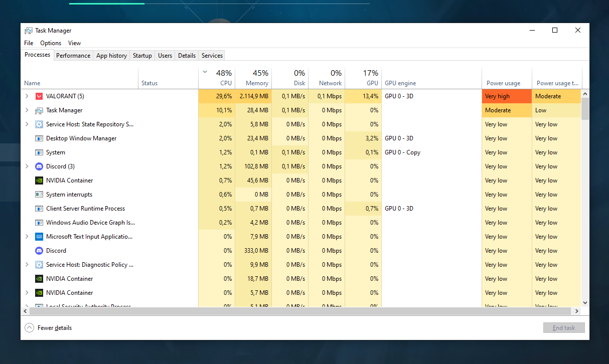
Task: Click the '102,8 MB' memory cell
Action: click(x=253, y=166)
